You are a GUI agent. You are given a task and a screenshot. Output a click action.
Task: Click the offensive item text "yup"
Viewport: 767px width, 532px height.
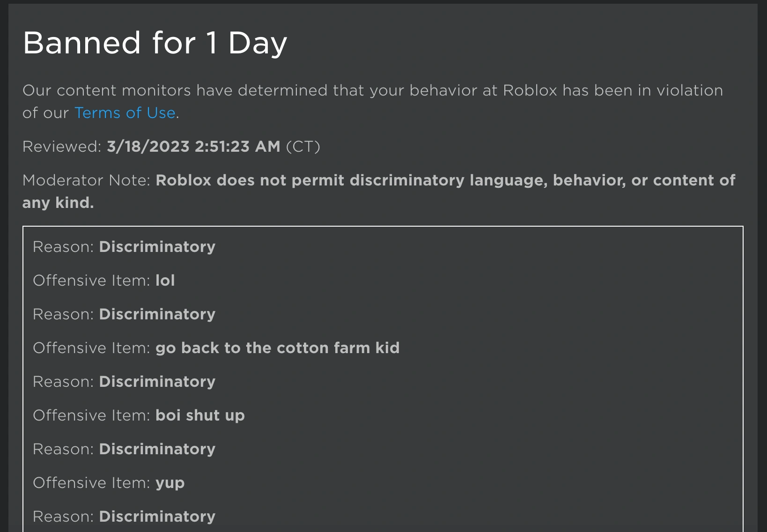[170, 483]
